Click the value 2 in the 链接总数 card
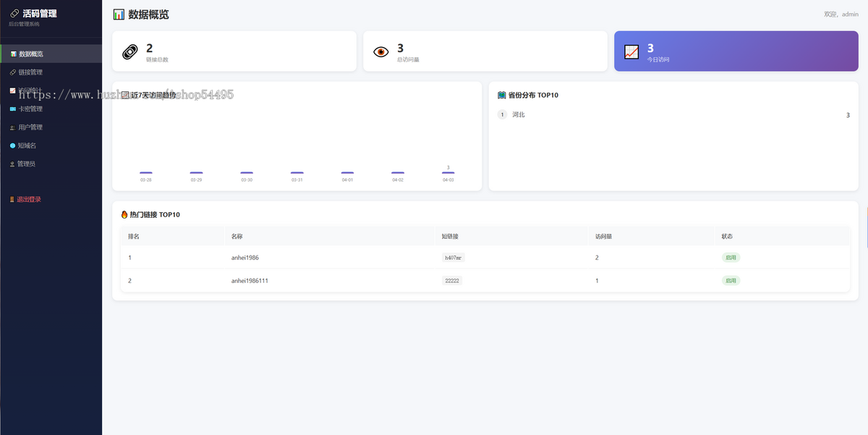 coord(150,48)
